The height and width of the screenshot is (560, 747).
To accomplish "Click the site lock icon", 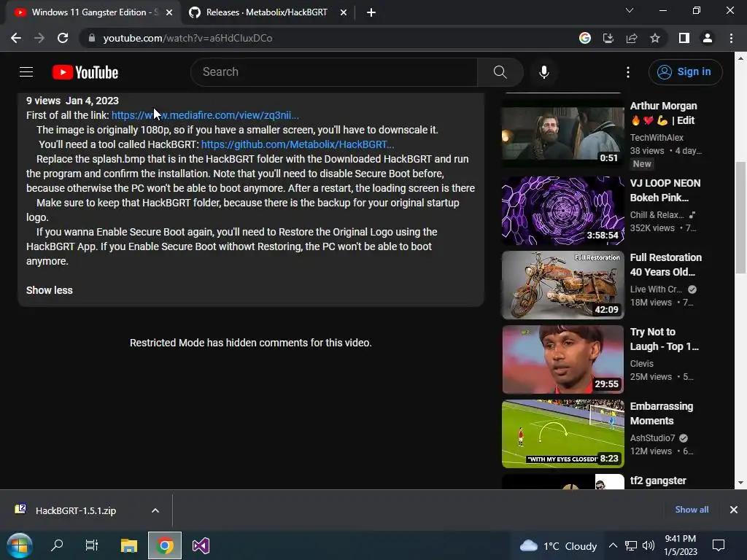I will [x=91, y=38].
